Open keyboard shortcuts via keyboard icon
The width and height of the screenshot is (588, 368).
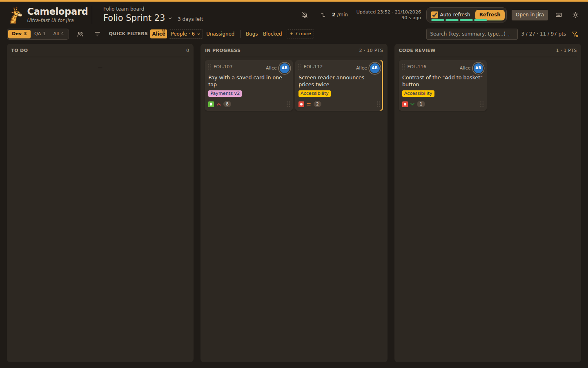tap(559, 15)
